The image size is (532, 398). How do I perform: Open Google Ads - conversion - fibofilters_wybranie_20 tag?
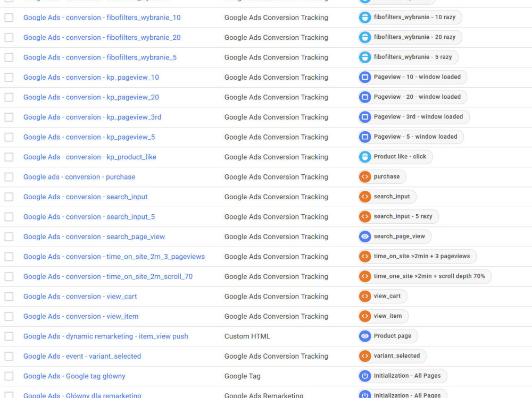pos(102,38)
